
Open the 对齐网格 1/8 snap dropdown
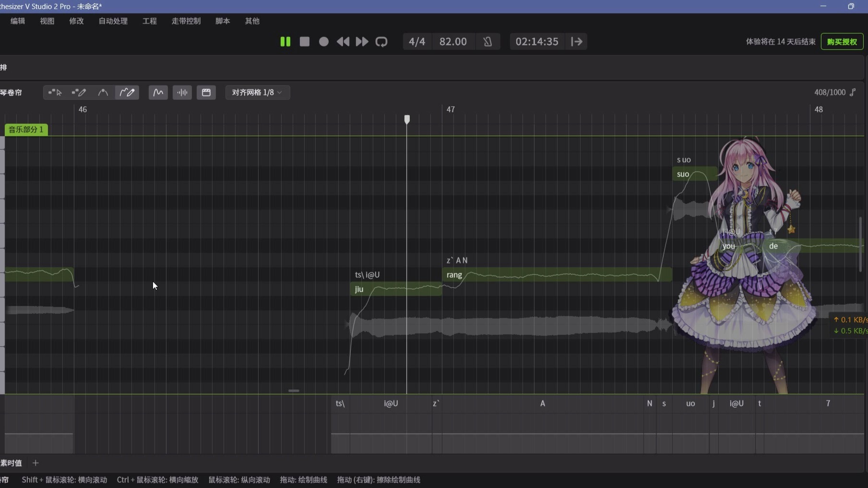(x=258, y=92)
